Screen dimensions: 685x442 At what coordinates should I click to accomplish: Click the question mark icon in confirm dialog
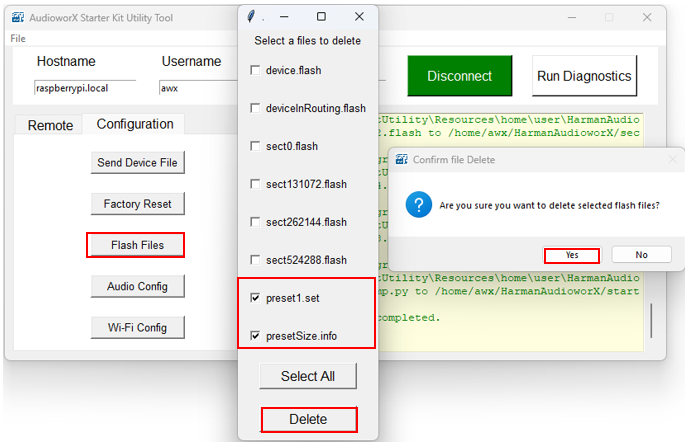point(419,204)
